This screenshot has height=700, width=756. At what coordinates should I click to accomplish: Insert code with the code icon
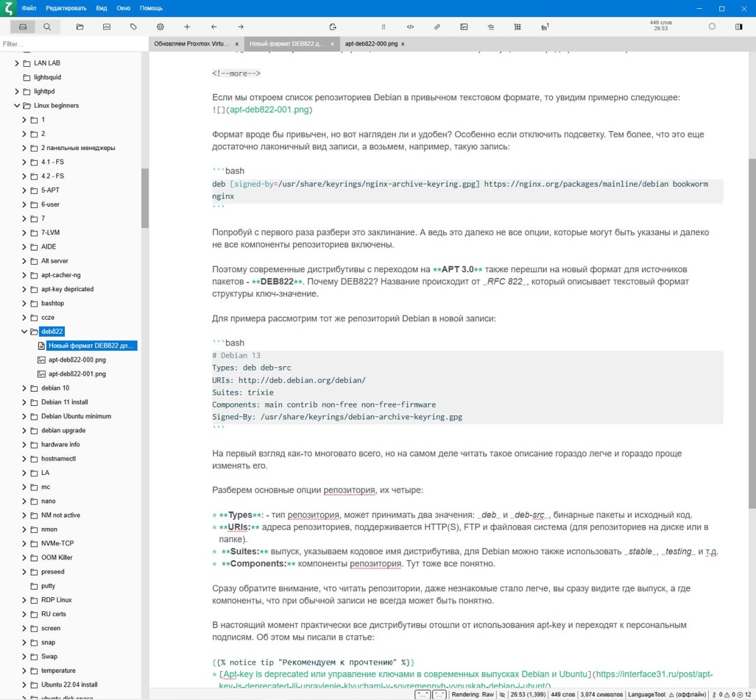coord(410,26)
